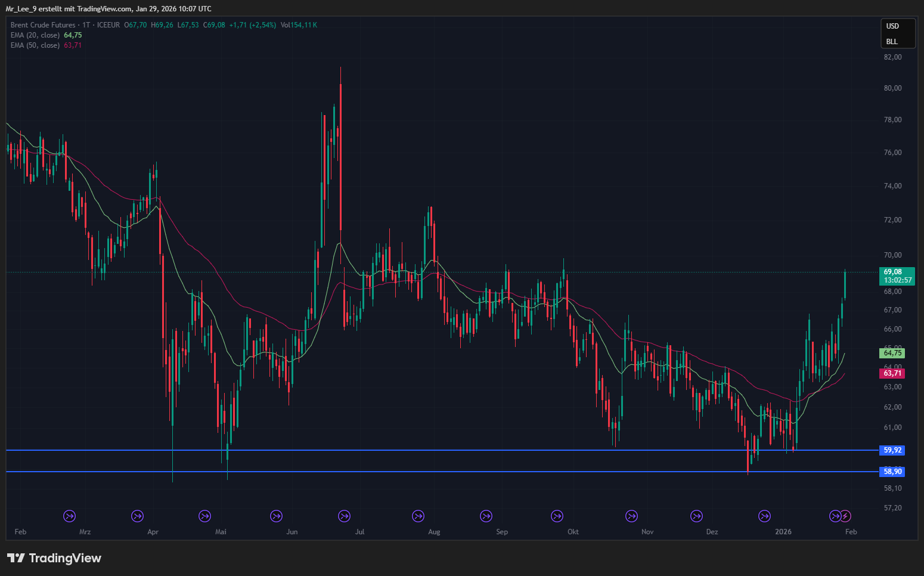Click the rollover icon before Okt label
This screenshot has width=924, height=576.
click(557, 516)
